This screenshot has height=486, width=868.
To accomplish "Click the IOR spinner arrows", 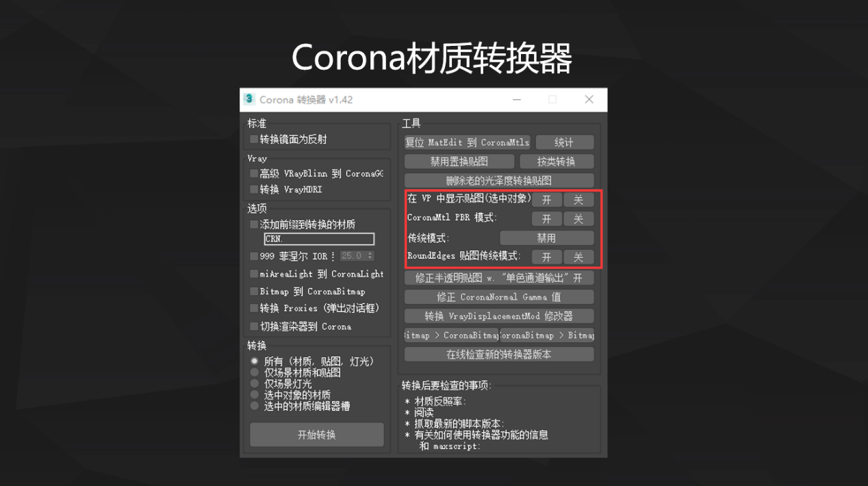I will pos(370,256).
